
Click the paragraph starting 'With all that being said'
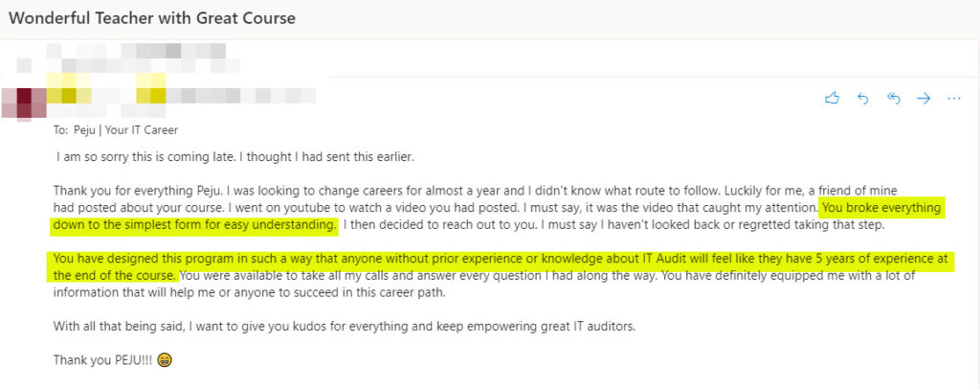point(344,326)
